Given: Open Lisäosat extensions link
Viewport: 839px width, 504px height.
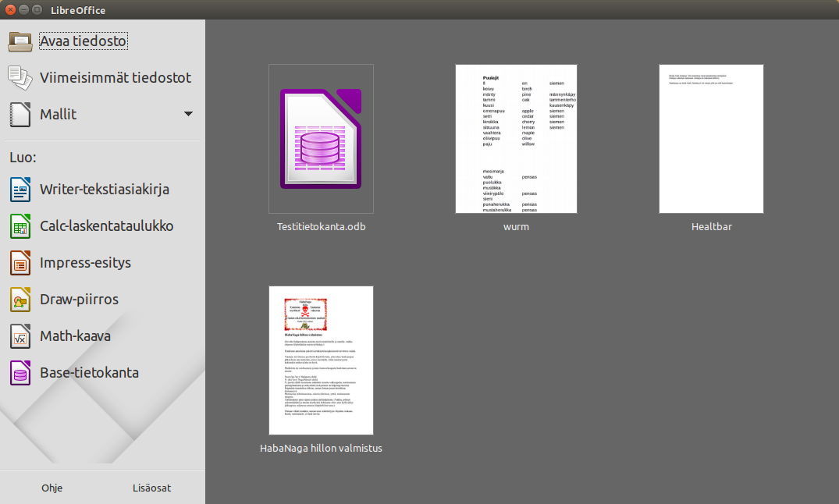Looking at the screenshot, I should [152, 488].
